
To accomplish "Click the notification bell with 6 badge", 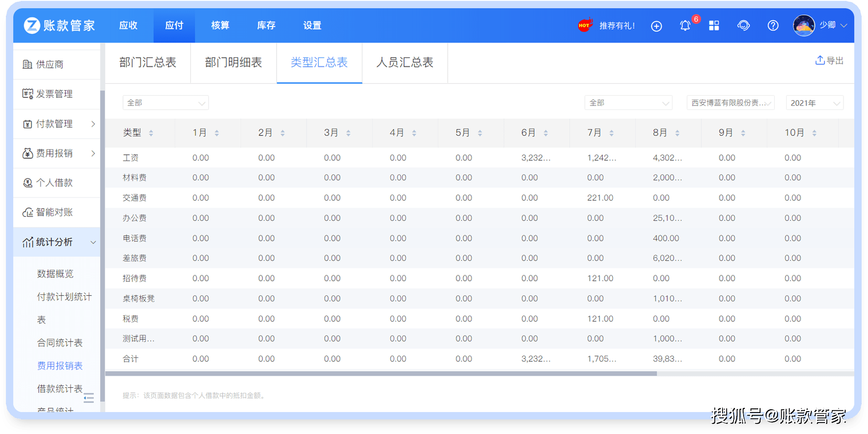I will coord(685,26).
